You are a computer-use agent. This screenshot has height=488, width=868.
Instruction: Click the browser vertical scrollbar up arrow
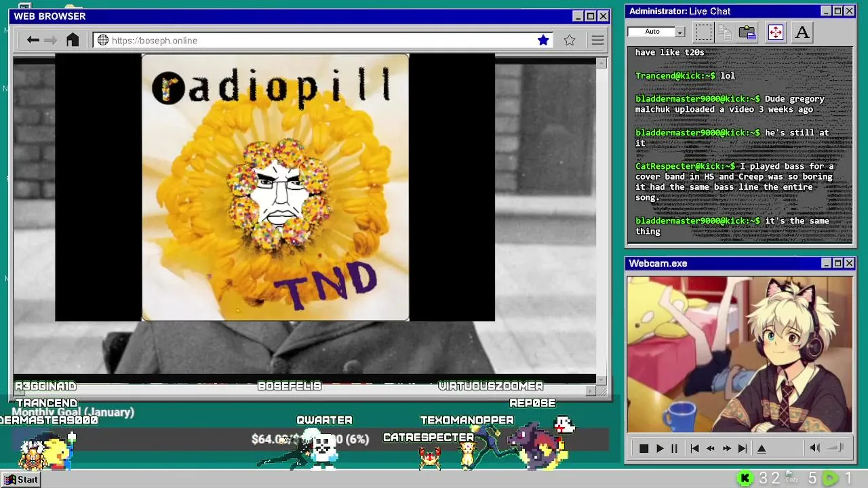[601, 63]
